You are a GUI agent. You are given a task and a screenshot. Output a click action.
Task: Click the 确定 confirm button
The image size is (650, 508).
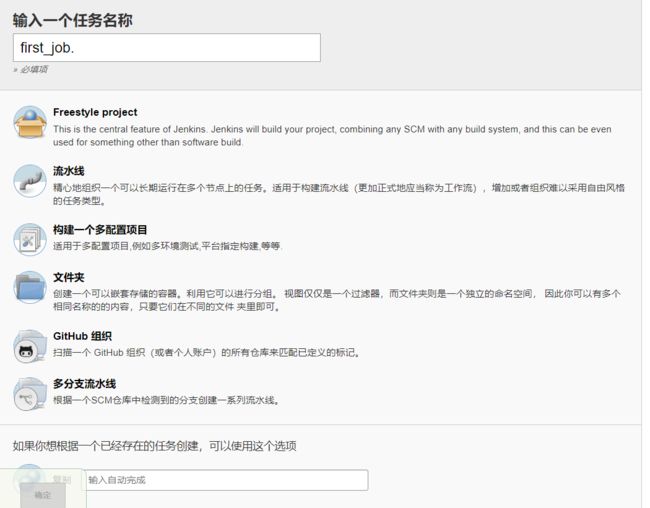pos(43,495)
